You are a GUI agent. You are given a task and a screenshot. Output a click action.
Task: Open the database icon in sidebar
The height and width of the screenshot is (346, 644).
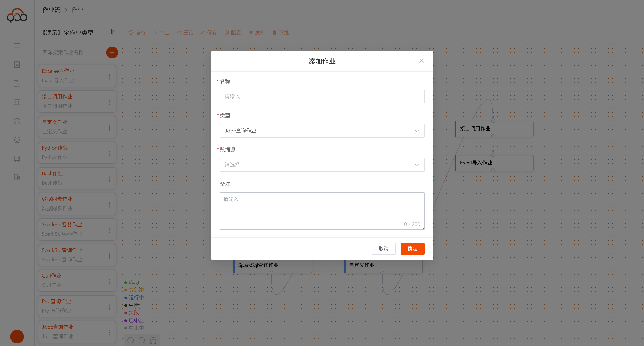click(x=17, y=140)
